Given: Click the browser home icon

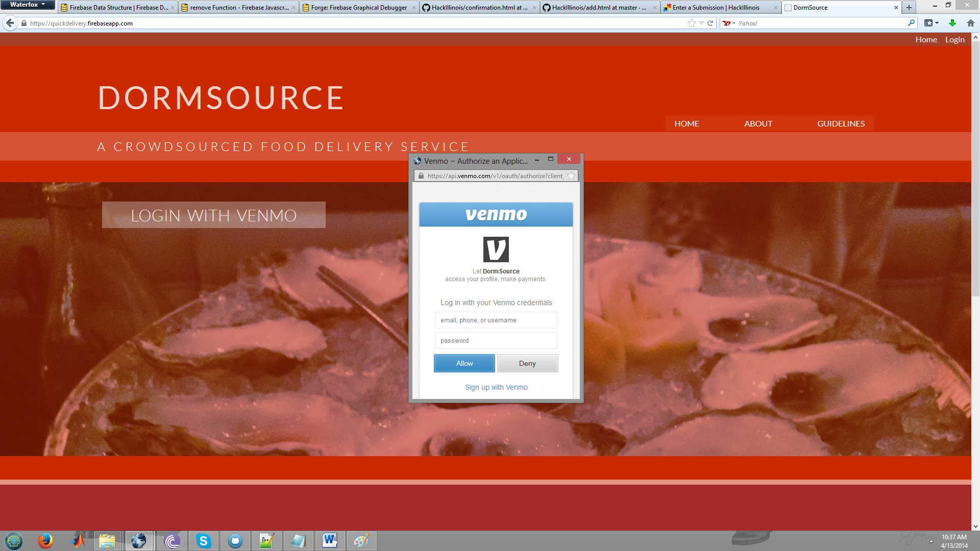Looking at the screenshot, I should (971, 23).
